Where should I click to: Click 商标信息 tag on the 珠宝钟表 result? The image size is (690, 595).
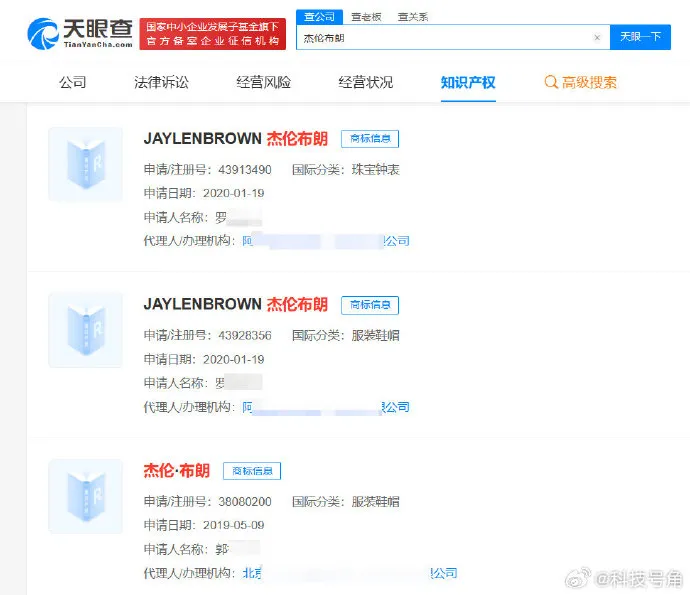(x=370, y=139)
